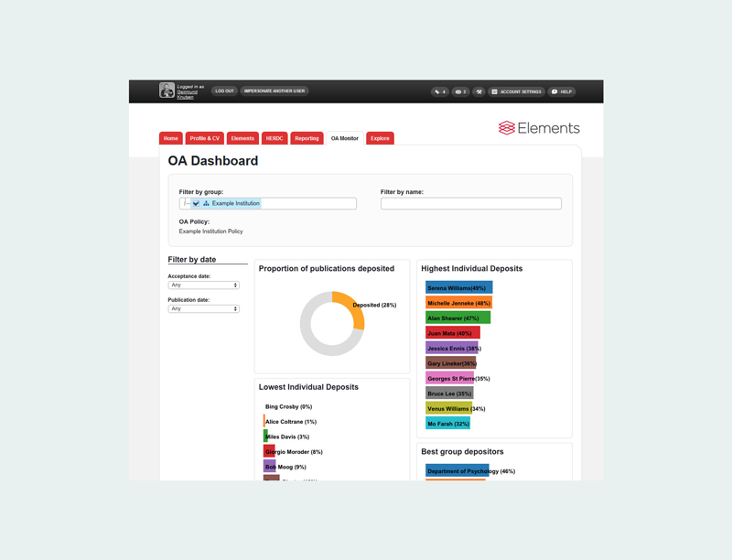Image resolution: width=732 pixels, height=560 pixels.
Task: Open the Publication date dropdown
Action: tap(203, 309)
